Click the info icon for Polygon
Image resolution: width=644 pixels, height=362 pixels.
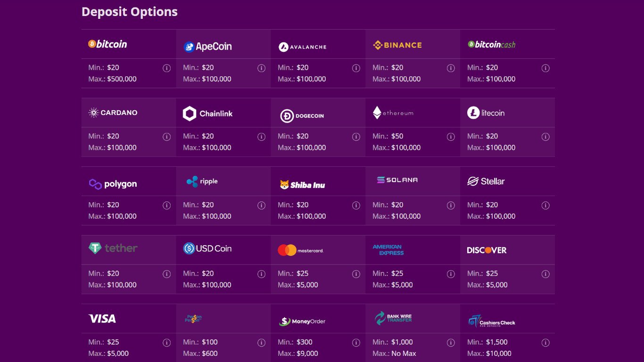point(166,206)
